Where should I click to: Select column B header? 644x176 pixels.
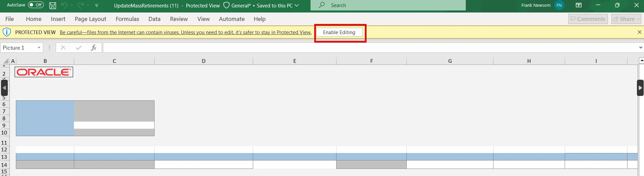tap(45, 61)
